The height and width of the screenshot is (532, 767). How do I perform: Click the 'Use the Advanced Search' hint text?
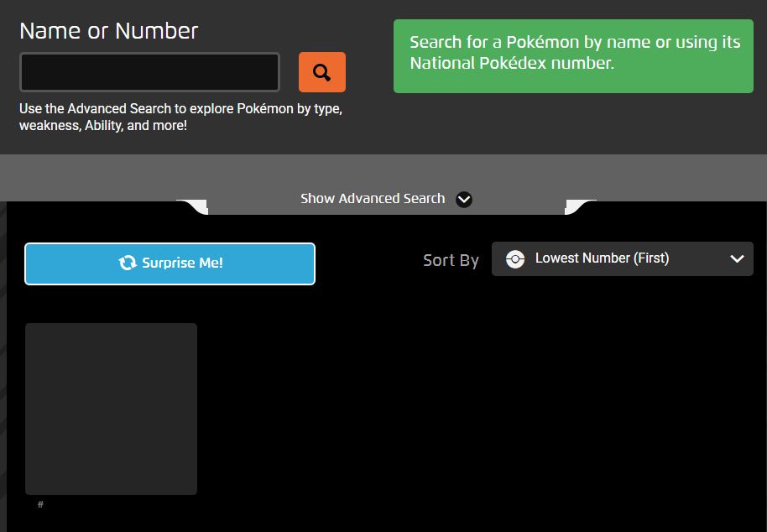(x=180, y=117)
